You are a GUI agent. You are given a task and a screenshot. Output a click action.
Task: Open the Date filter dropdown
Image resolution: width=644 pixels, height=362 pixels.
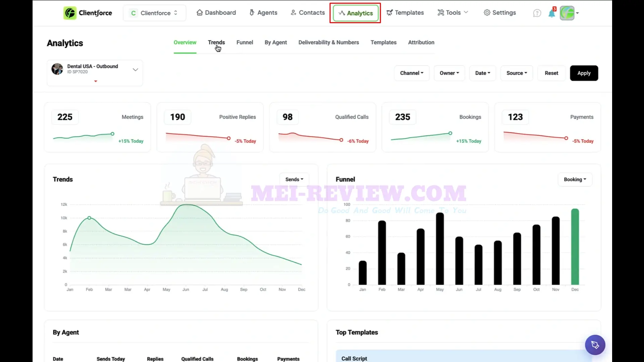[483, 73]
